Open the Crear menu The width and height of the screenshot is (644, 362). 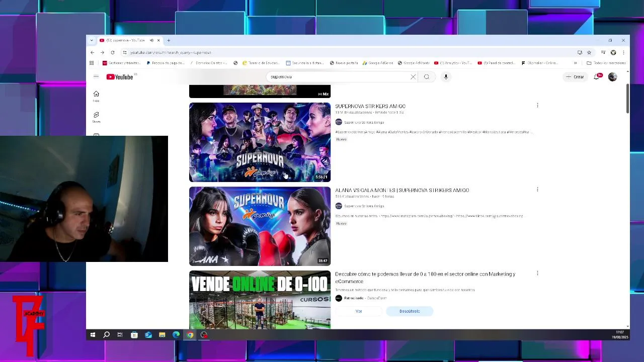(x=575, y=77)
